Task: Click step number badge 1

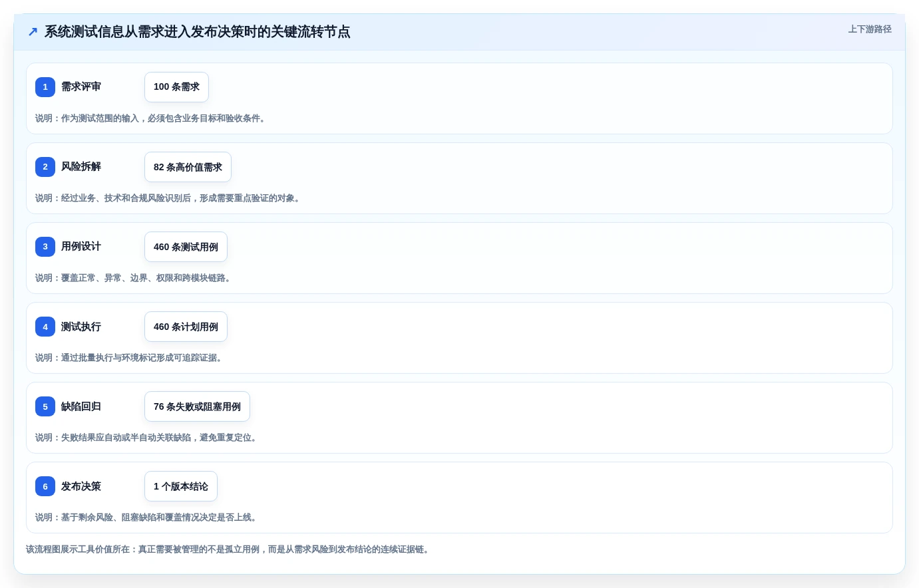Action: (x=45, y=87)
